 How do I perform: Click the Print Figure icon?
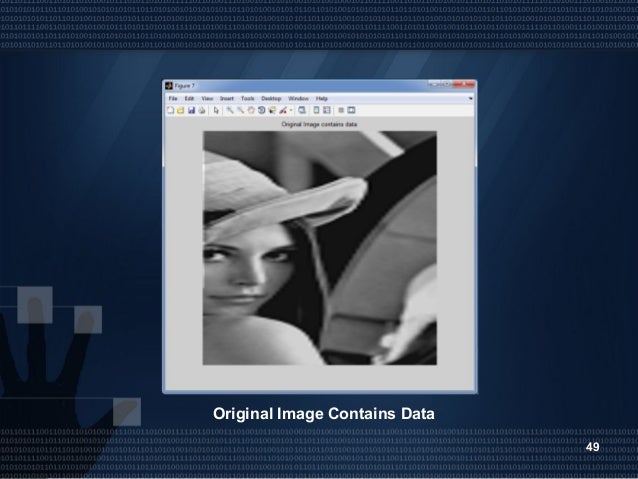tap(202, 110)
